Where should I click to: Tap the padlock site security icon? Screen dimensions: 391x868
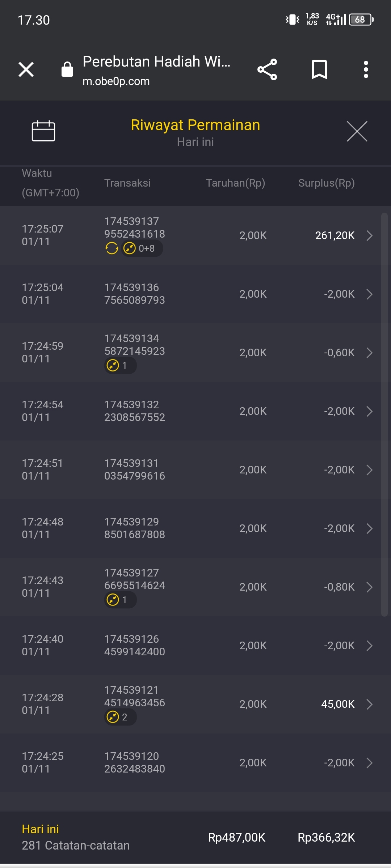(x=67, y=69)
